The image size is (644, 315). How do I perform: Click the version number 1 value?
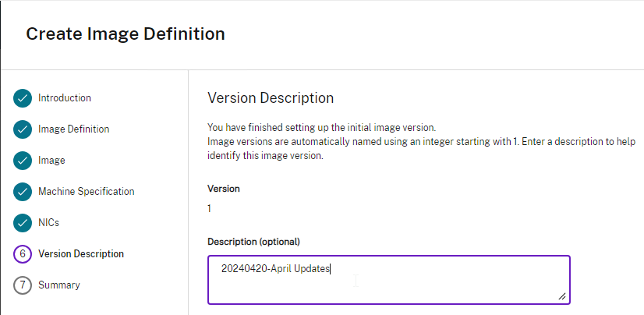tap(209, 209)
